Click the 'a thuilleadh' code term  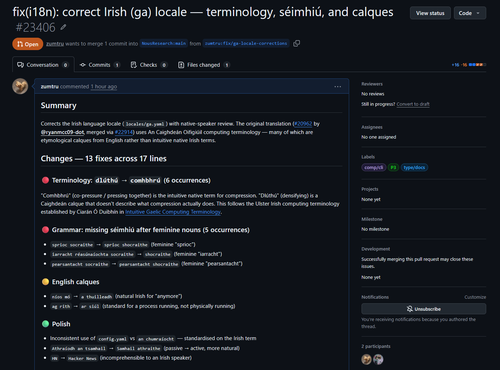(97, 297)
